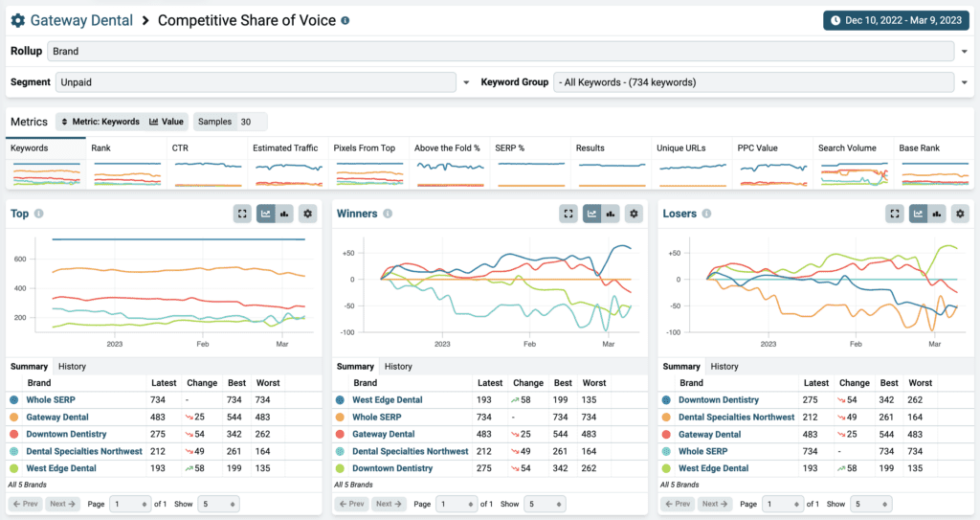Open Gateway Dental breadcrumb link in header
The width and height of the screenshot is (980, 520).
(x=81, y=21)
